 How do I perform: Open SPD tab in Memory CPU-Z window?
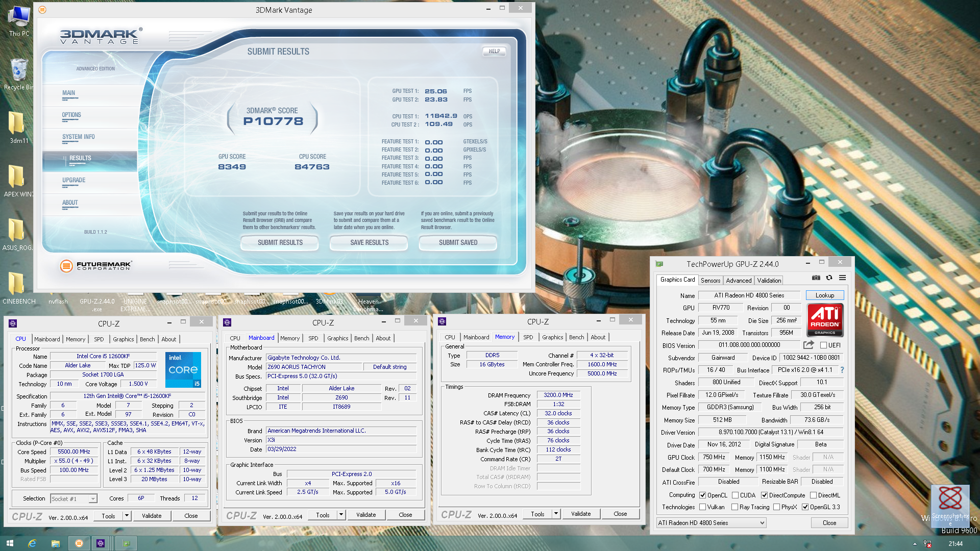pos(528,337)
